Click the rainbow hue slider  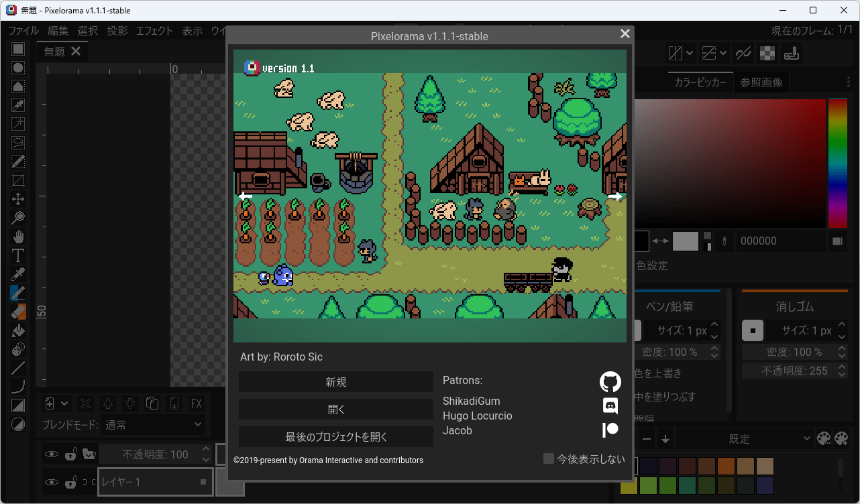838,164
